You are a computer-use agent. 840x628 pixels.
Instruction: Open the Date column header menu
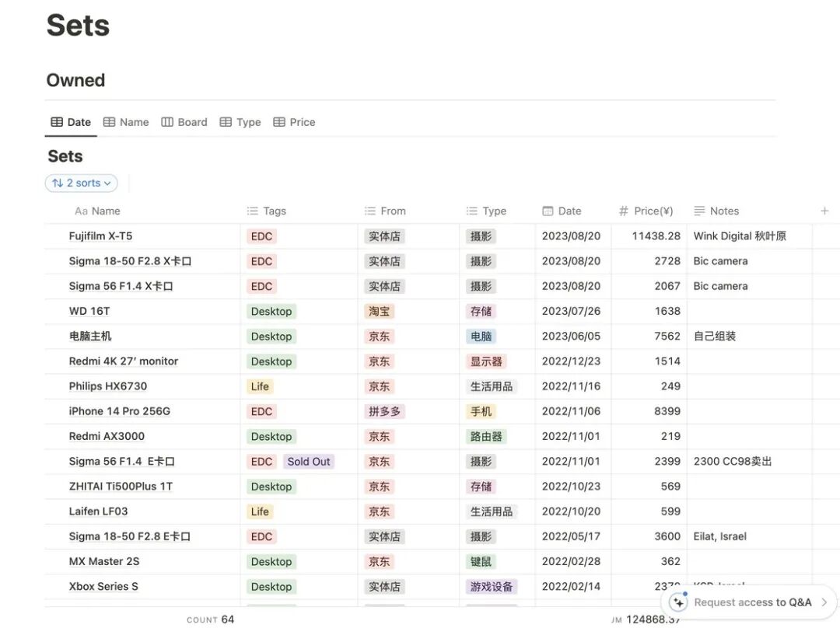pos(562,211)
